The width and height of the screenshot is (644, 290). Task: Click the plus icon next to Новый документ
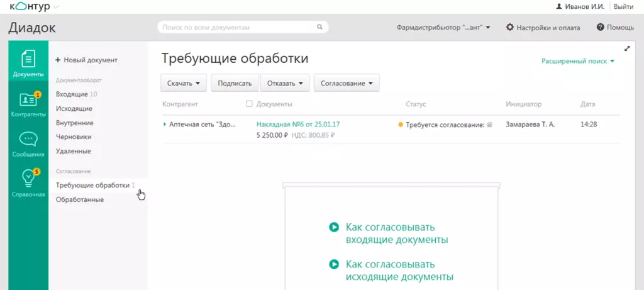tap(58, 60)
